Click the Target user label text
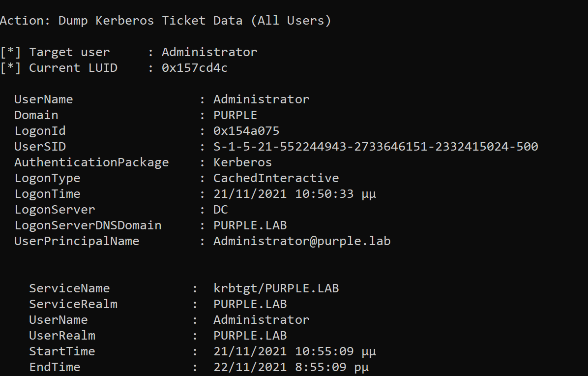 click(69, 52)
